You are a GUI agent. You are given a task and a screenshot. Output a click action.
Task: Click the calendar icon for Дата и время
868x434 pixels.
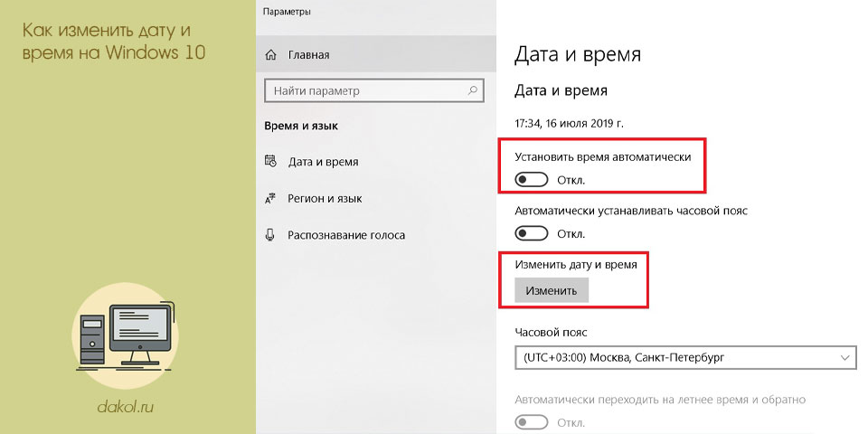(x=270, y=162)
